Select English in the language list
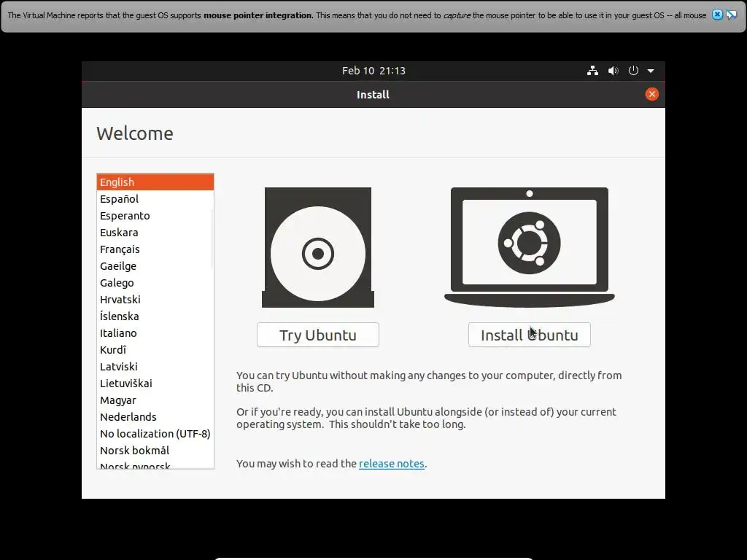 [x=155, y=182]
